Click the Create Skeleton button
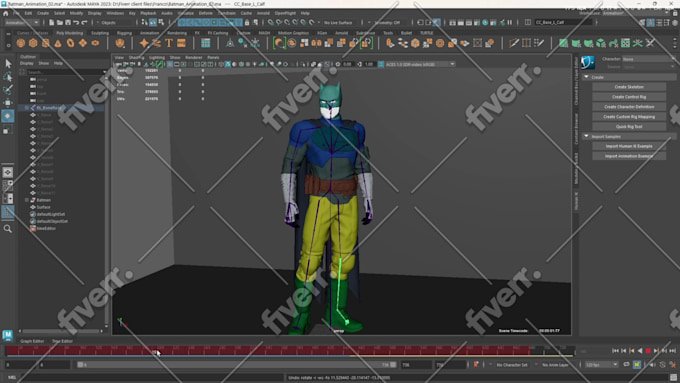The height and width of the screenshot is (383, 680). [629, 87]
